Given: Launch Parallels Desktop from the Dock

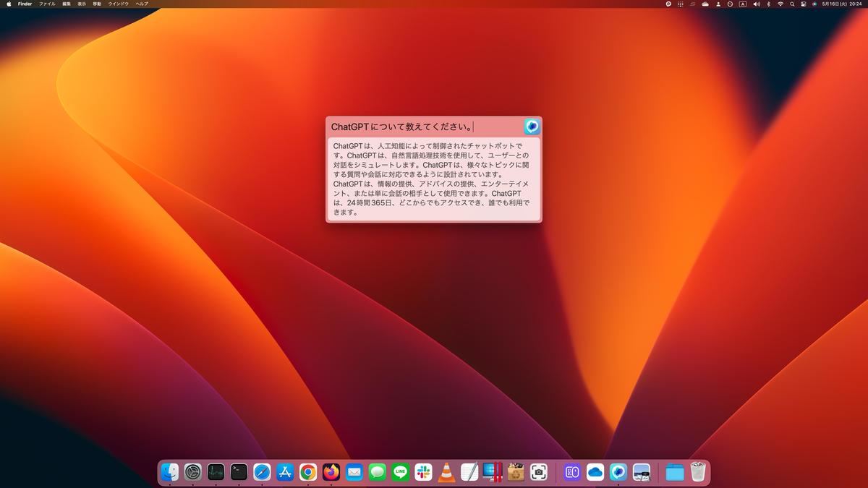Looking at the screenshot, I should (x=493, y=472).
